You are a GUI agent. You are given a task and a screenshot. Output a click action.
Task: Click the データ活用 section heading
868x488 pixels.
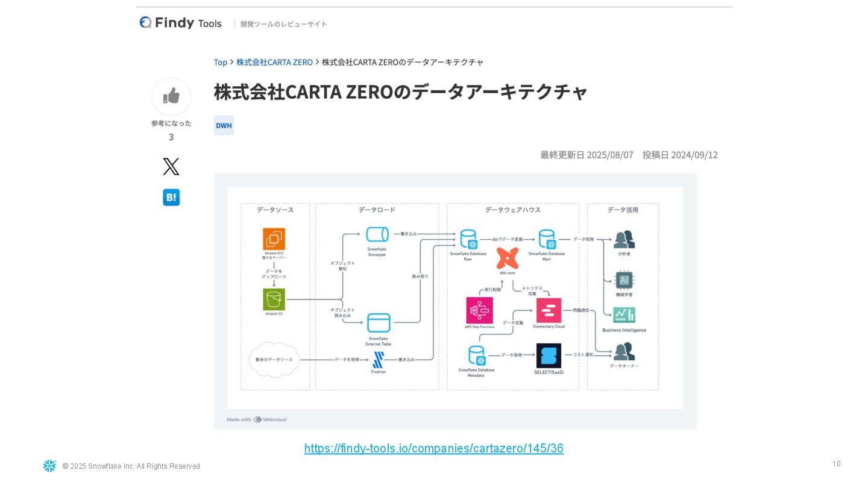(623, 210)
